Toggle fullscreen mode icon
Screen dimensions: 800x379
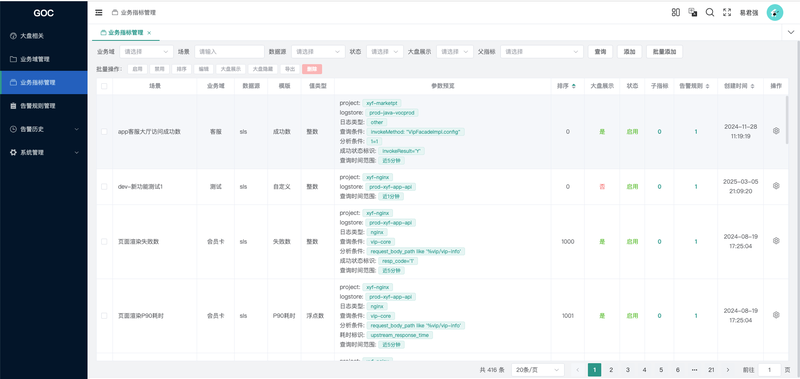(x=727, y=12)
